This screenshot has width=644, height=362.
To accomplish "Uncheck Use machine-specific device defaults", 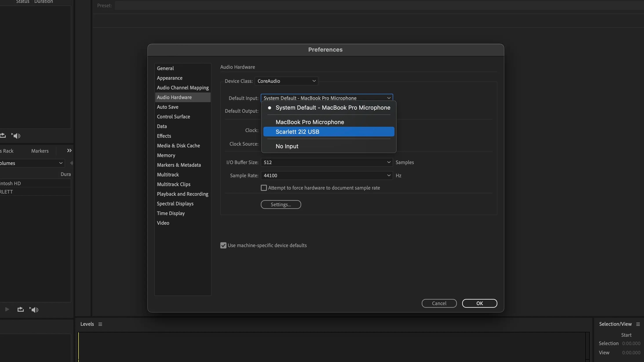I will [x=223, y=245].
